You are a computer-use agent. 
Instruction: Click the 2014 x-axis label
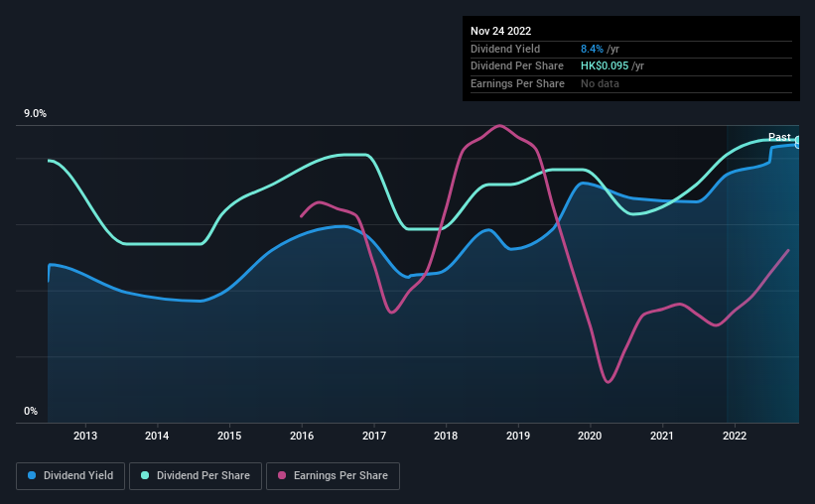pos(157,436)
